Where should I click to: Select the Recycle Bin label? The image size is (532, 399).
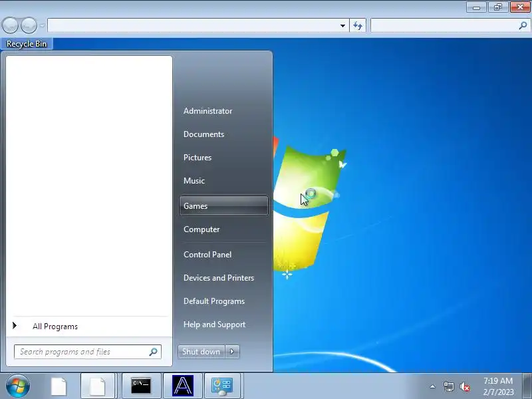coord(27,44)
